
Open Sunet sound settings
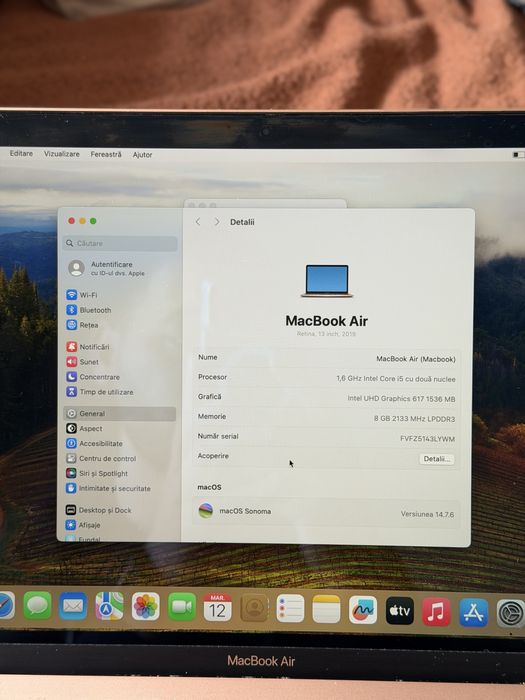[83, 362]
